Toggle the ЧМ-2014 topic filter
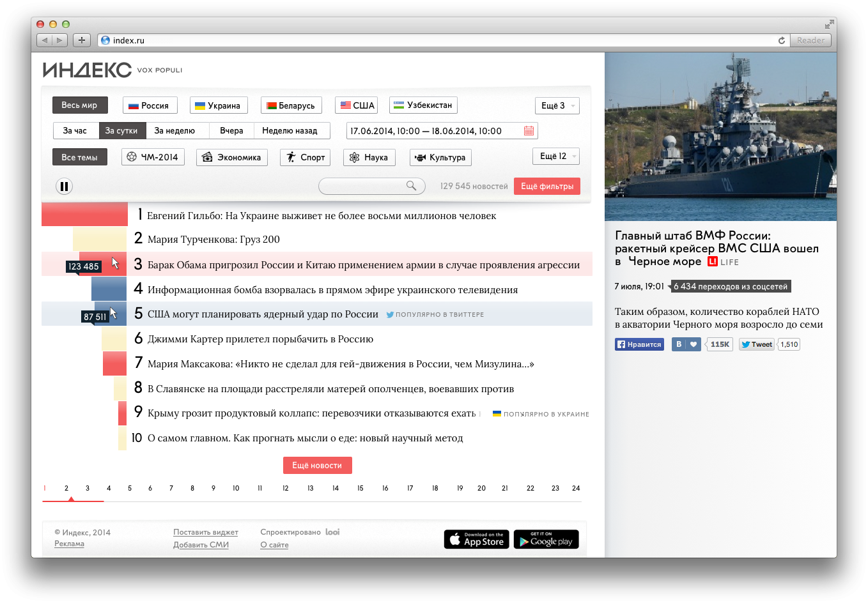Screen dimensions: 868x603 coord(153,157)
